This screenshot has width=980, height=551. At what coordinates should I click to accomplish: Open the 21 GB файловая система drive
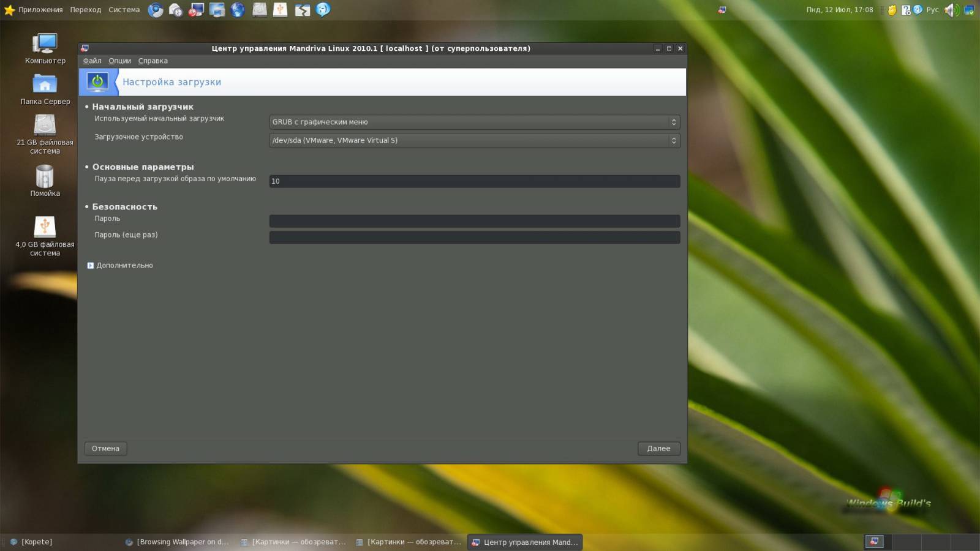45,134
